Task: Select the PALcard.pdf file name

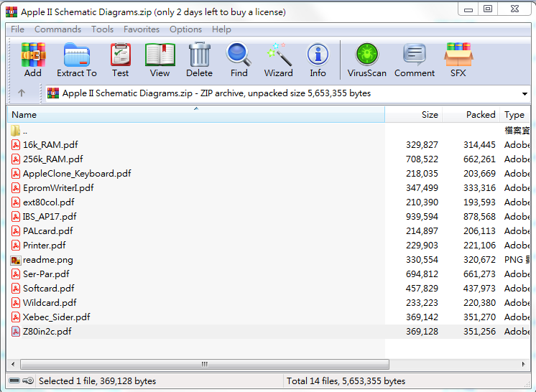Action: pos(48,231)
